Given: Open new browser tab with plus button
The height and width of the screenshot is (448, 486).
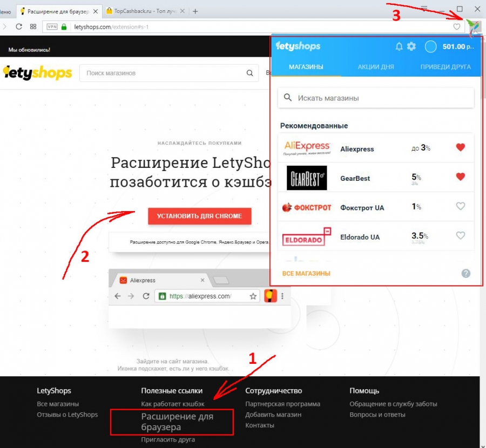Looking at the screenshot, I should click(x=195, y=11).
